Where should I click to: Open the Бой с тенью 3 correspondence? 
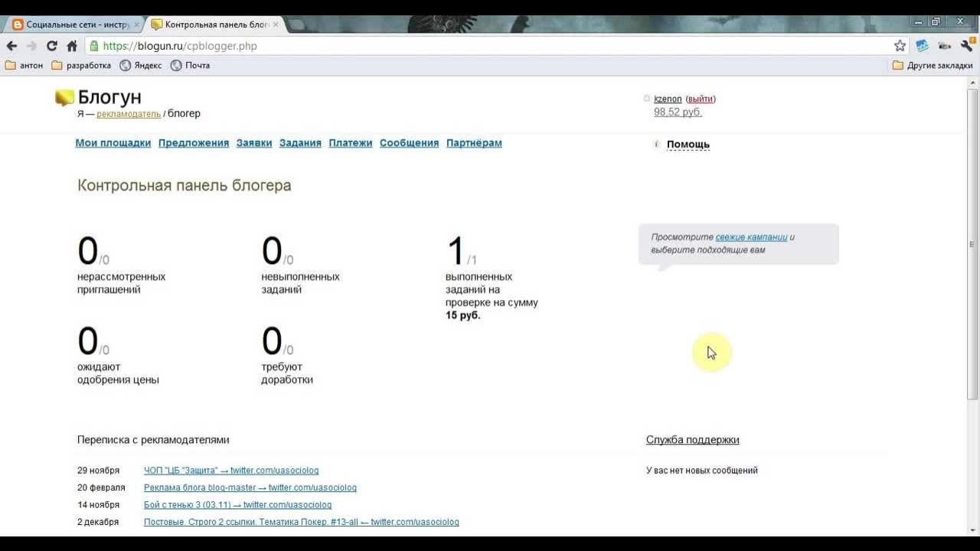237,505
